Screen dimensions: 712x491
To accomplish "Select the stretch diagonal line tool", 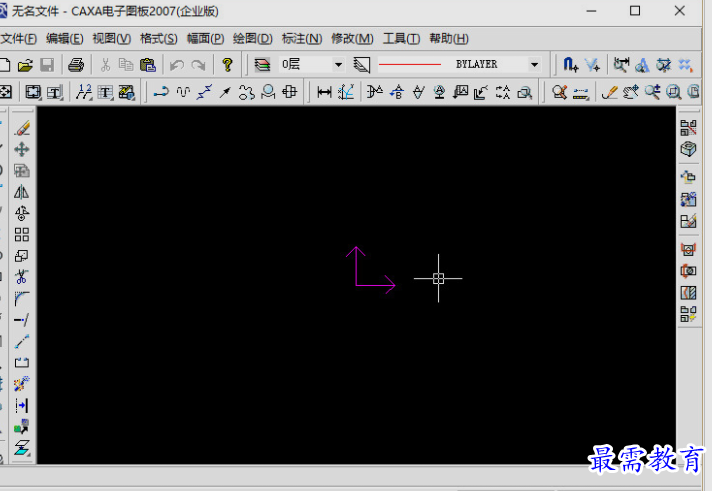I will 22,341.
